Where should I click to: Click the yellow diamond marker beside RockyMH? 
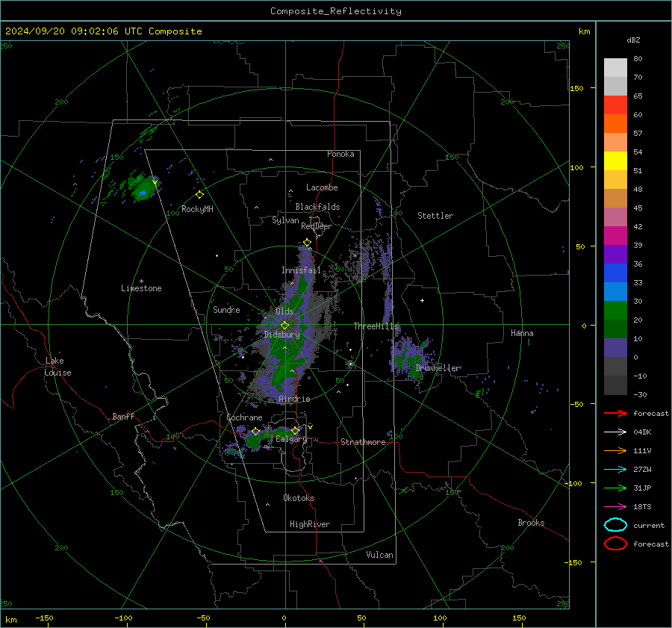click(199, 195)
